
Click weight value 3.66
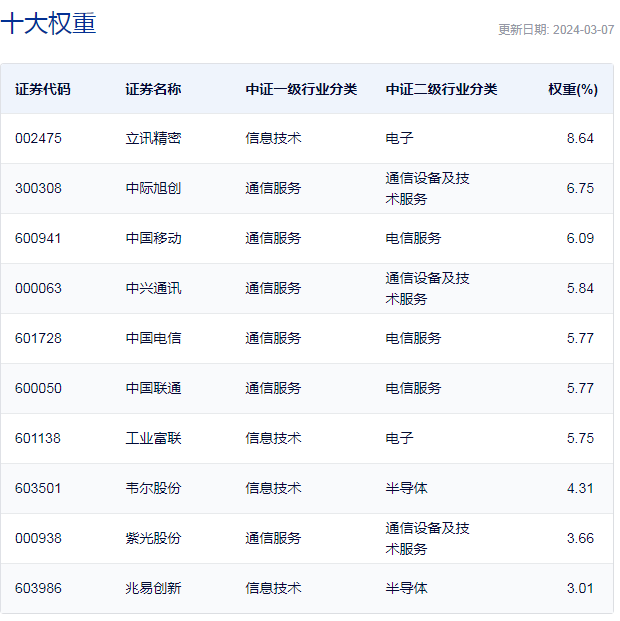tap(580, 538)
